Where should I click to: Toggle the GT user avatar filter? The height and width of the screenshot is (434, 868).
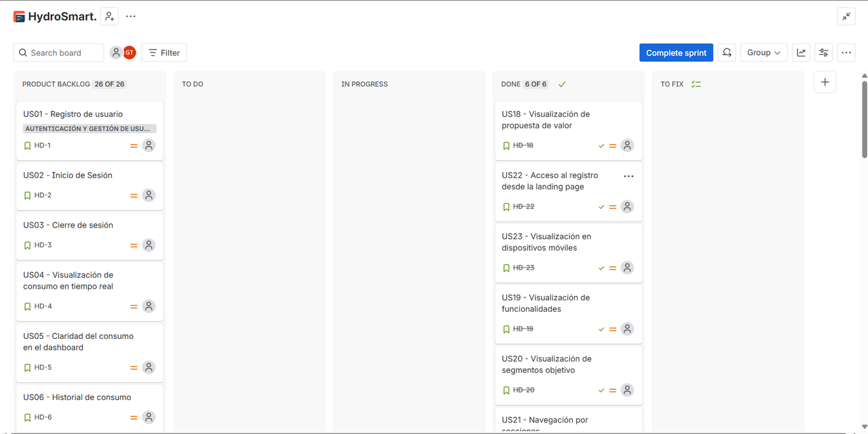(x=129, y=52)
